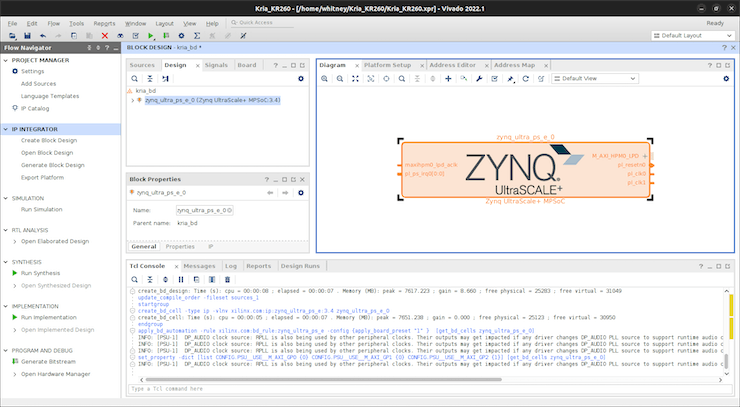The height and width of the screenshot is (407, 740).
Task: Collapse the PROJECT MANAGER section
Action: (x=6, y=60)
